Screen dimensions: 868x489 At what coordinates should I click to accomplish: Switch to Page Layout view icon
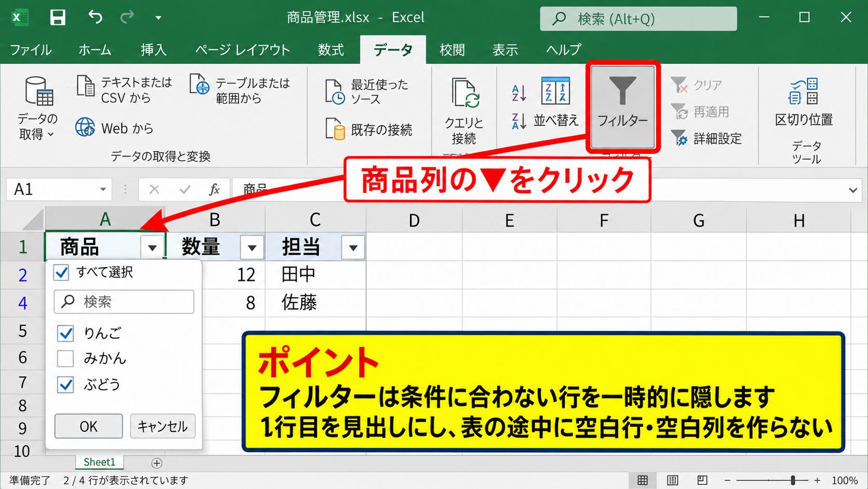click(x=672, y=480)
